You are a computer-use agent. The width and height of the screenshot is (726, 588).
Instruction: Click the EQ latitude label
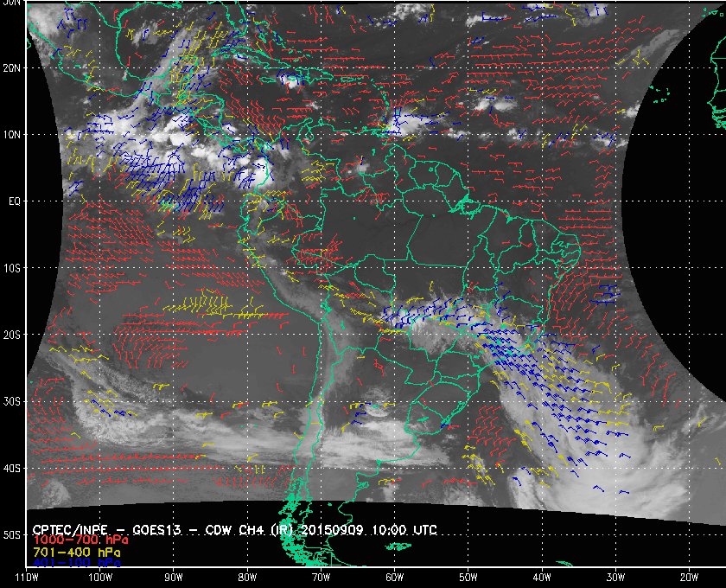(x=12, y=201)
